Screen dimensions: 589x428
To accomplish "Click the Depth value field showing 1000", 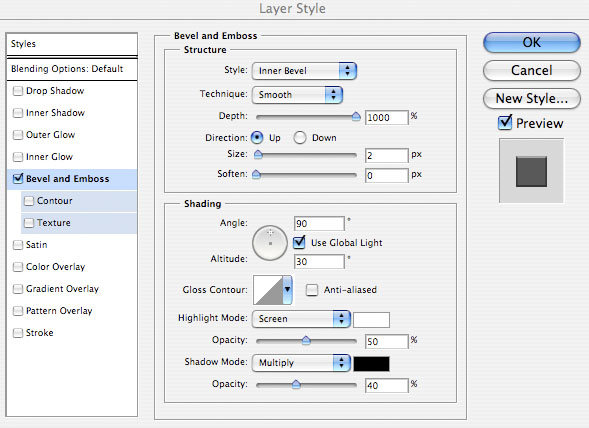I will click(387, 118).
